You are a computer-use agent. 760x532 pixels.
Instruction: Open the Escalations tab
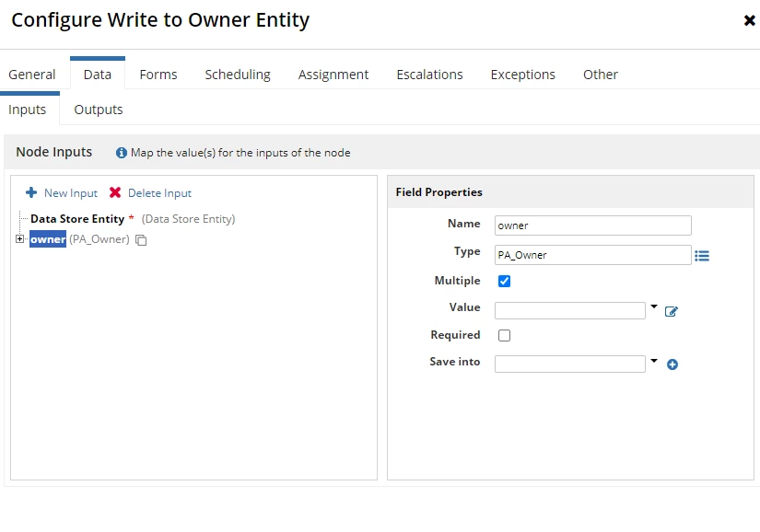click(429, 75)
